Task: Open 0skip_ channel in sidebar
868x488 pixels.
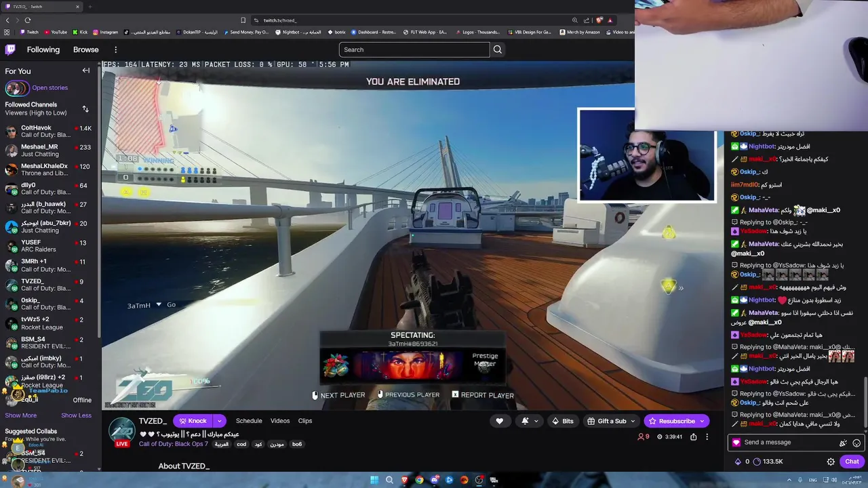Action: tap(49, 304)
